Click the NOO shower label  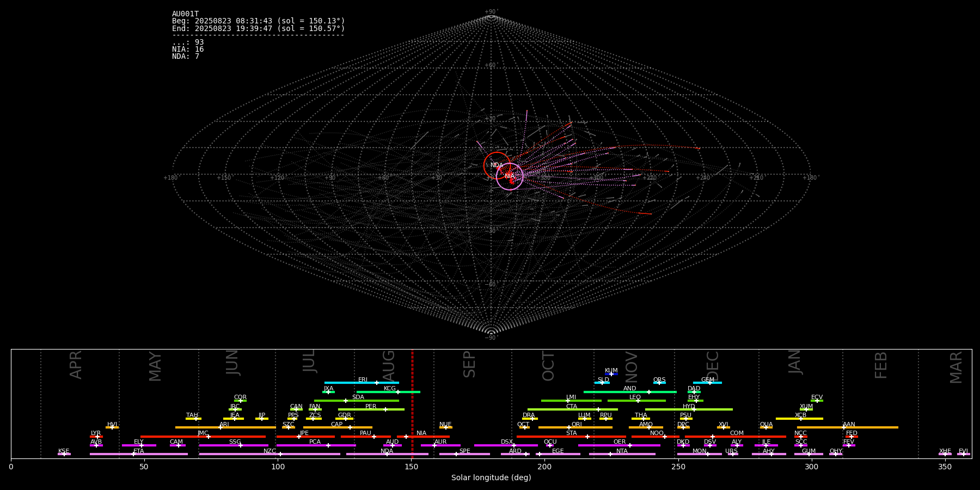[657, 433]
